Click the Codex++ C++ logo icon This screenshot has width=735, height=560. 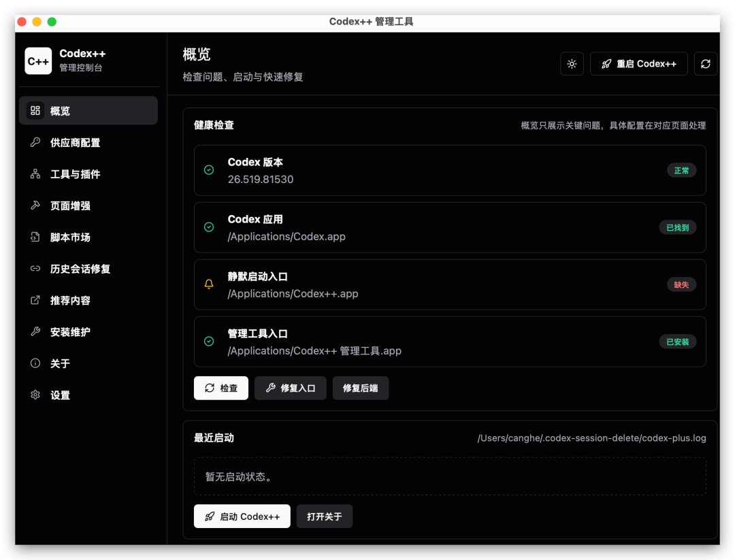click(38, 61)
